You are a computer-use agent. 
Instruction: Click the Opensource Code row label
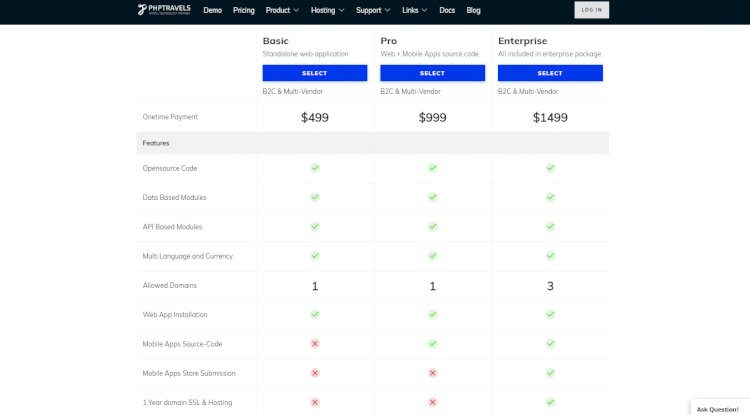[170, 168]
